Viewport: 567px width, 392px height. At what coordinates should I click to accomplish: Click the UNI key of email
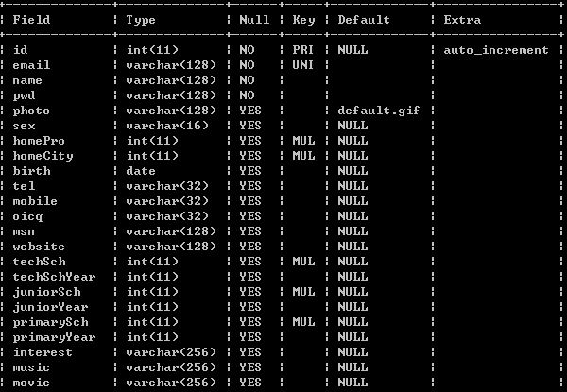(x=303, y=65)
